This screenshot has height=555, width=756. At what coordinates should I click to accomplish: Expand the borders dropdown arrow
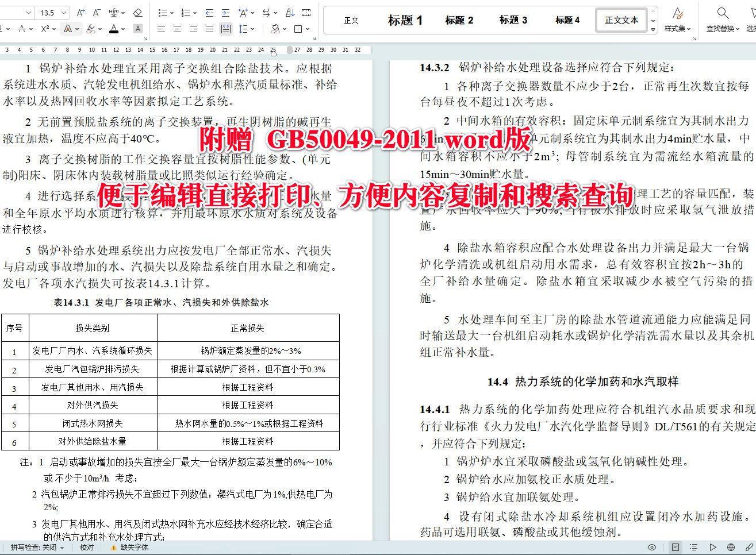308,29
